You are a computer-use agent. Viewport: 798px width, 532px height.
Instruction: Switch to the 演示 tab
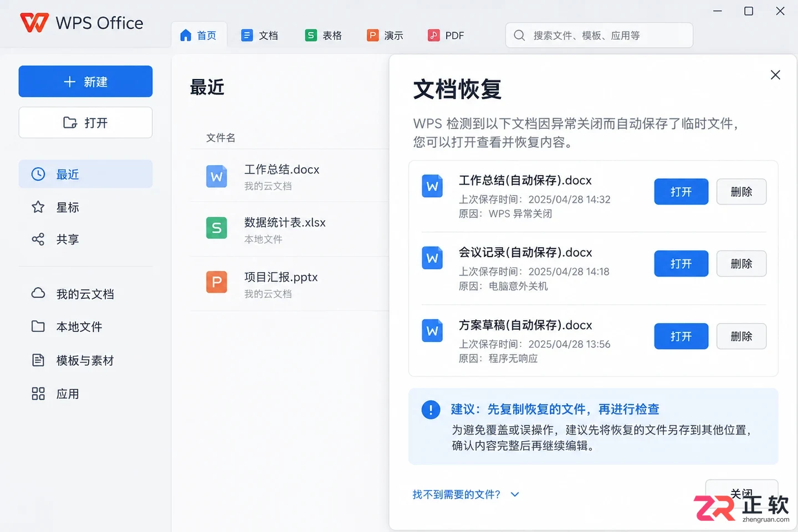pyautogui.click(x=385, y=35)
